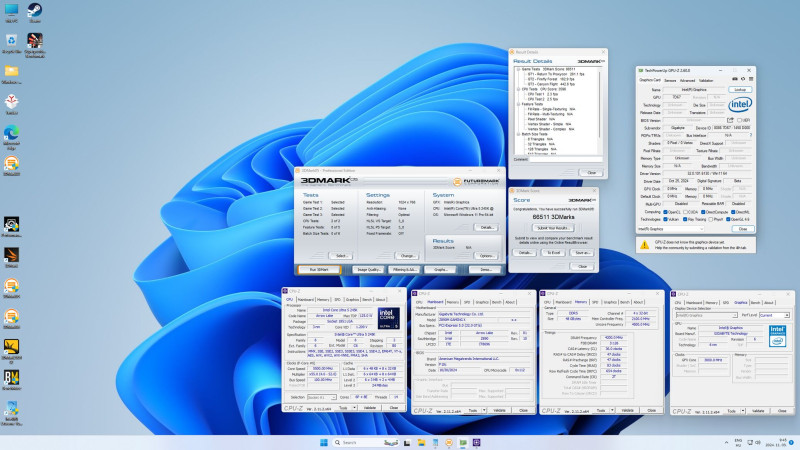Switch to 3DMark05 orange taskbar icon
Viewport: 800px width, 450px height.
449,442
